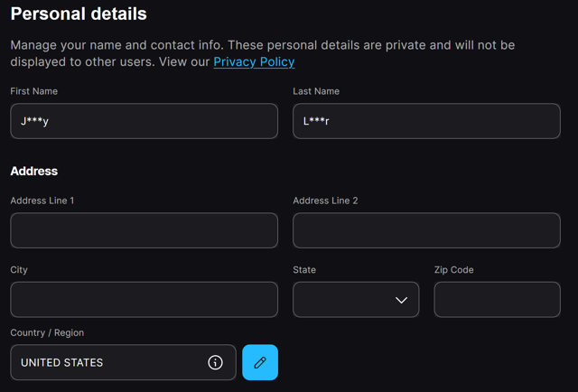Click the info icon in Country field

215,362
